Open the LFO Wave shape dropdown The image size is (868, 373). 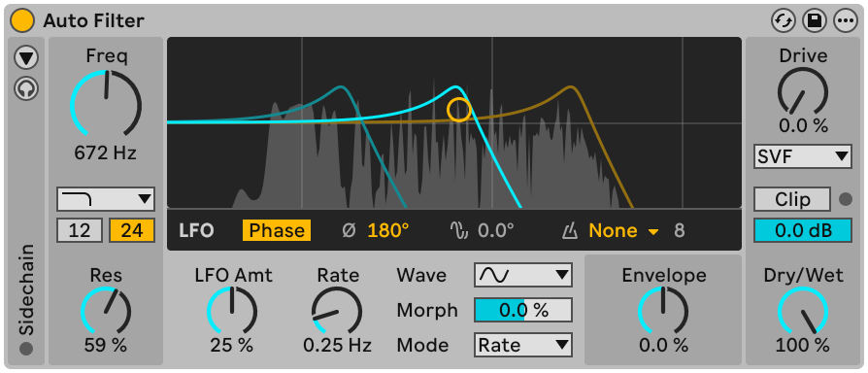pyautogui.click(x=523, y=275)
